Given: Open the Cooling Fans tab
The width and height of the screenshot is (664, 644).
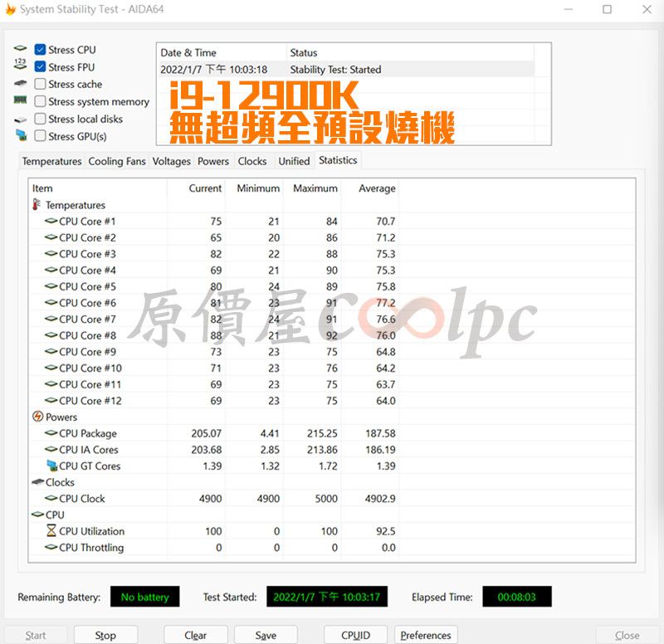Looking at the screenshot, I should tap(117, 161).
